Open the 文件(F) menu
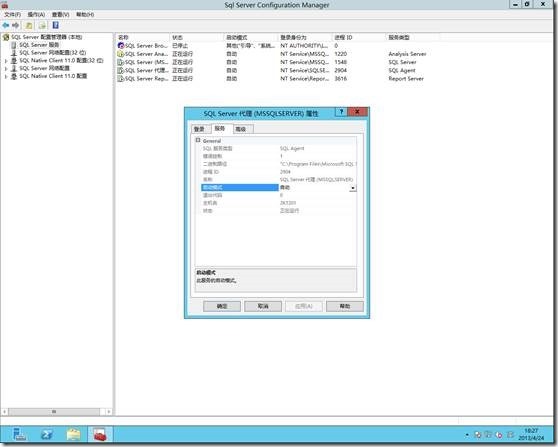The width and height of the screenshot is (558, 447). click(x=12, y=14)
